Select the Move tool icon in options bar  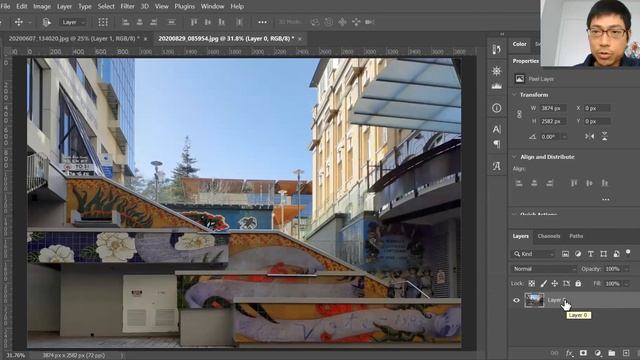tap(19, 22)
